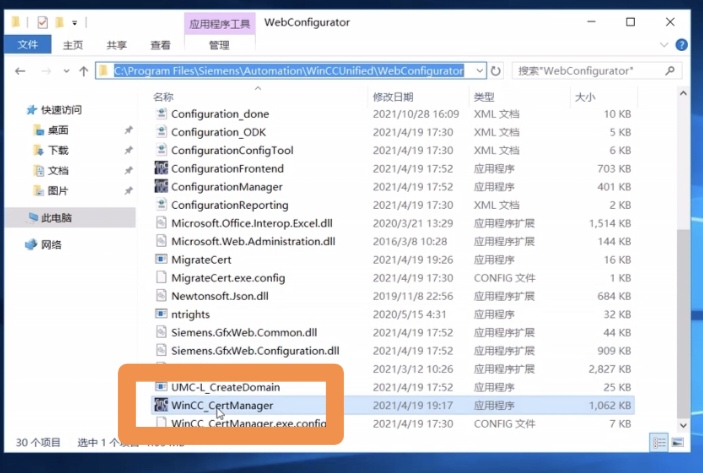Select the Newtonsoft.Json.dll file icon
Screen dimensions: 703x473
(x=161, y=295)
